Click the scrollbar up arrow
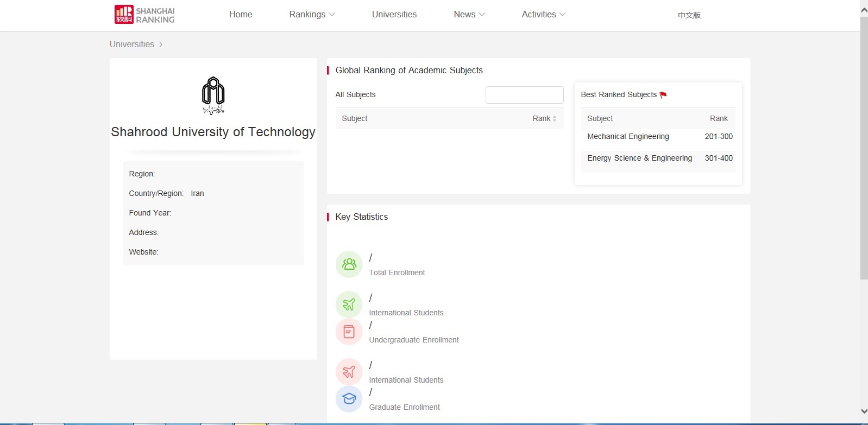Viewport: 868px width, 425px height. (x=864, y=9)
